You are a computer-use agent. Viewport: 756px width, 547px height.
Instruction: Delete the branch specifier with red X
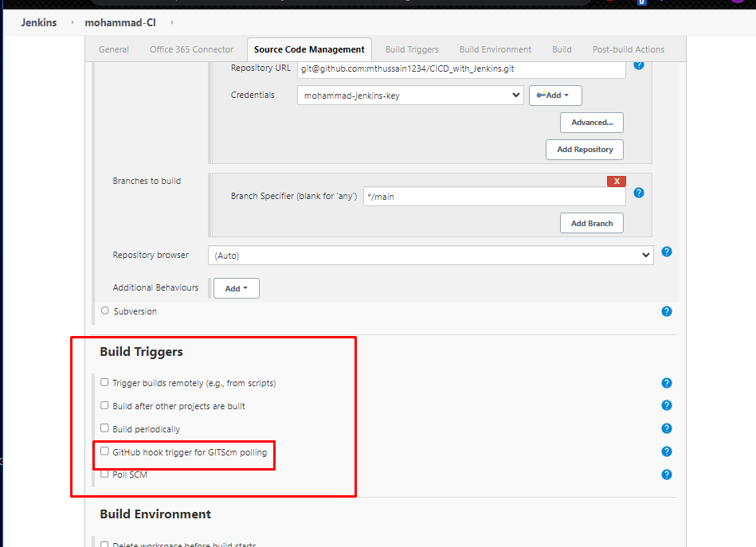(x=616, y=182)
